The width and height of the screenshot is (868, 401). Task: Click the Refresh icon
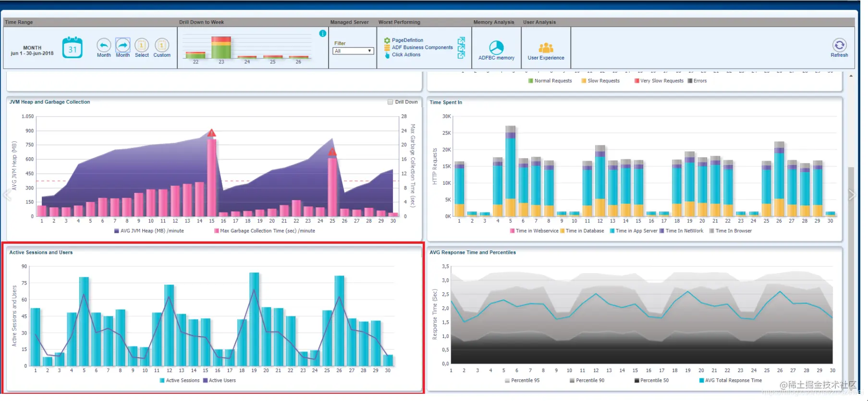pyautogui.click(x=839, y=45)
